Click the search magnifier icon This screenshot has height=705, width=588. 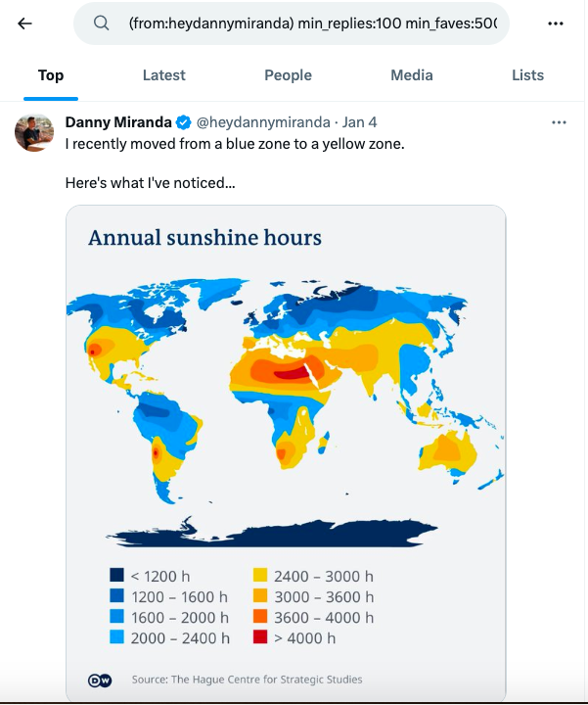point(102,23)
